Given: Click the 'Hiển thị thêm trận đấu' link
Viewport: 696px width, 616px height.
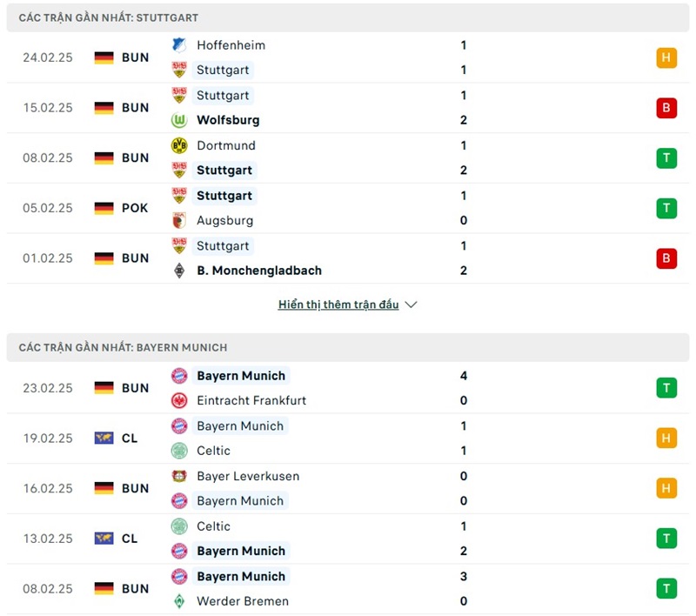Looking at the screenshot, I should [338, 305].
